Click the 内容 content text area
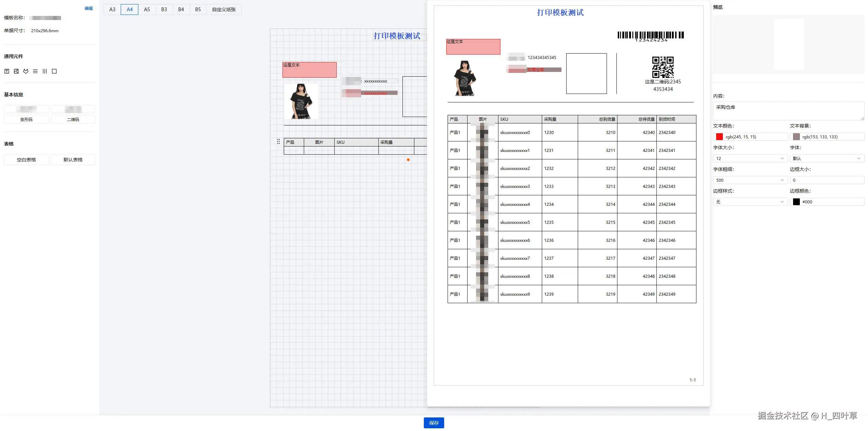868x431 pixels. pyautogui.click(x=788, y=111)
